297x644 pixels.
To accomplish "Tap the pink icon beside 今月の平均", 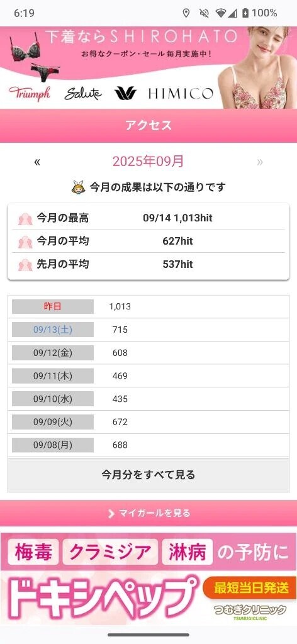I will coord(25,241).
